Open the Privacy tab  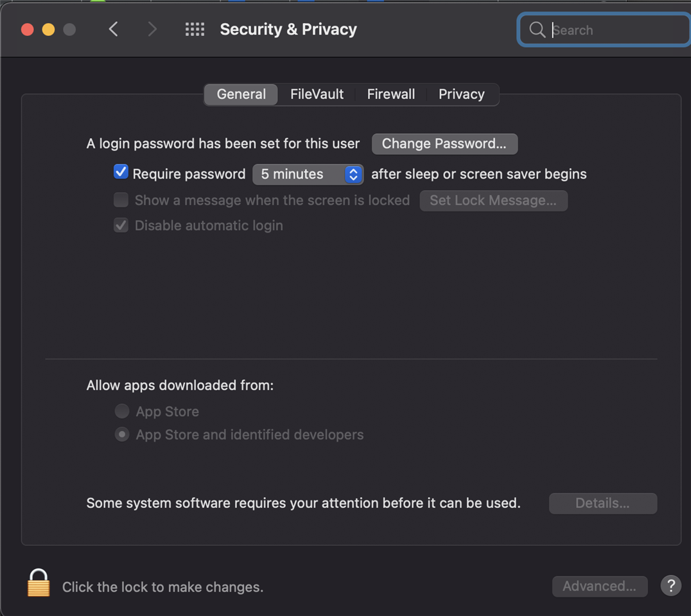(x=461, y=94)
